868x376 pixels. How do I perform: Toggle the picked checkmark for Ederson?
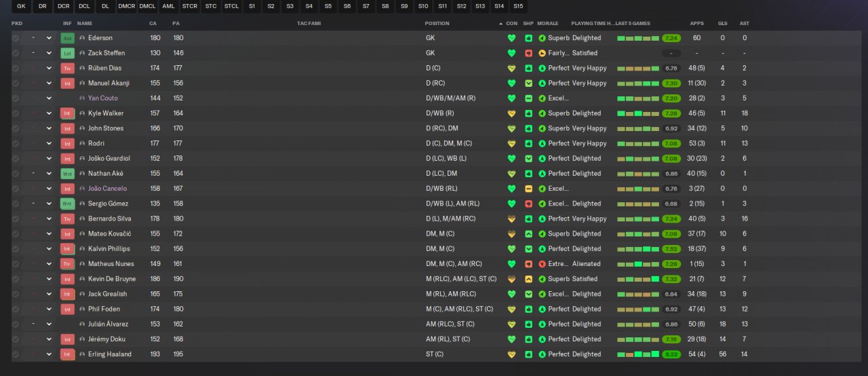[16, 38]
